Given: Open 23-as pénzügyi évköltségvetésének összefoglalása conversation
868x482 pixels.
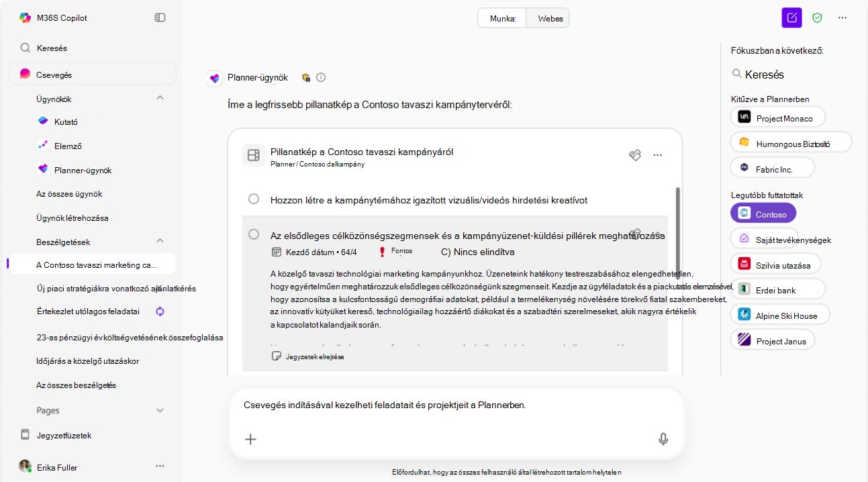Looking at the screenshot, I should click(x=130, y=338).
